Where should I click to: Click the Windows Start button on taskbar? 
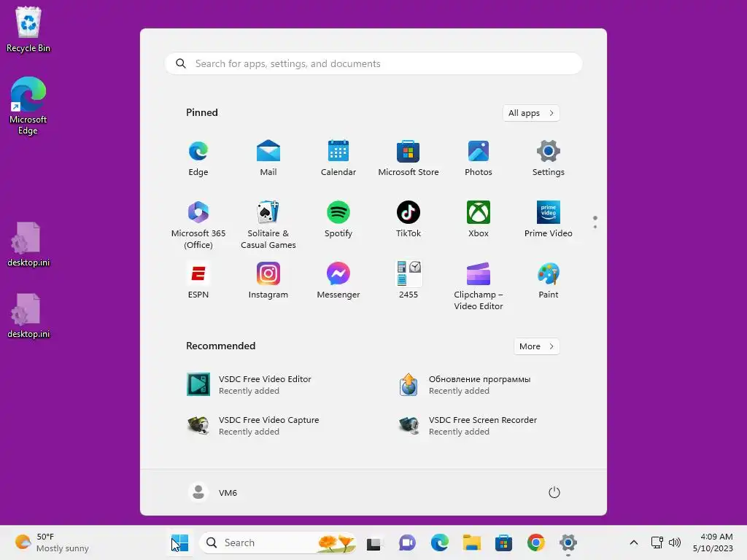point(180,542)
